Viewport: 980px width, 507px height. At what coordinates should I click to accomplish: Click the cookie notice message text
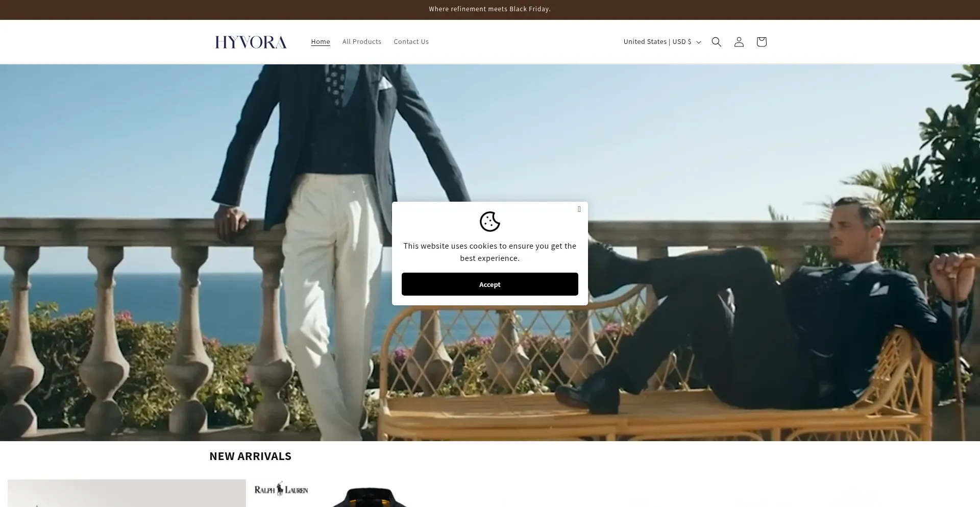pos(489,252)
